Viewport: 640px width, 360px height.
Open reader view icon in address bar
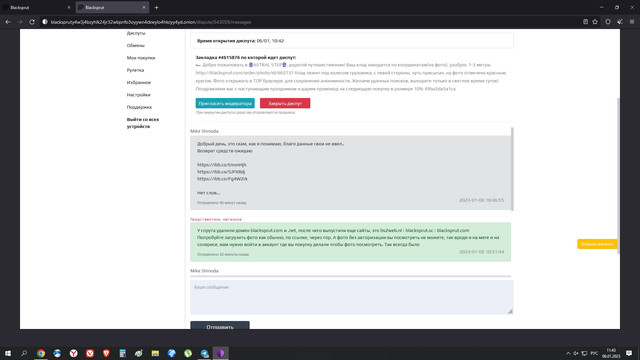(x=585, y=22)
